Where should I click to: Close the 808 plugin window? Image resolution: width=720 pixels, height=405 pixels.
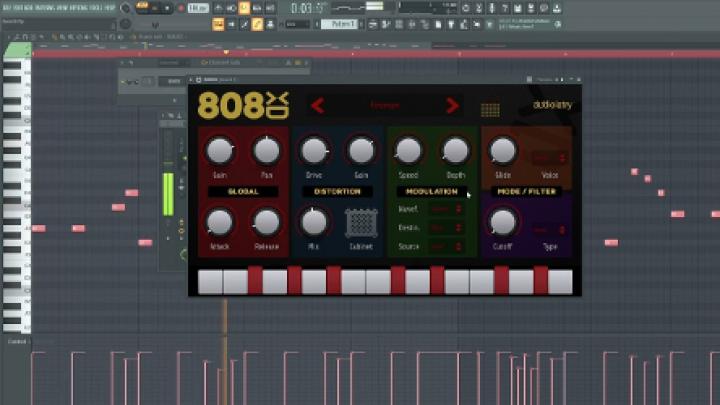(578, 80)
